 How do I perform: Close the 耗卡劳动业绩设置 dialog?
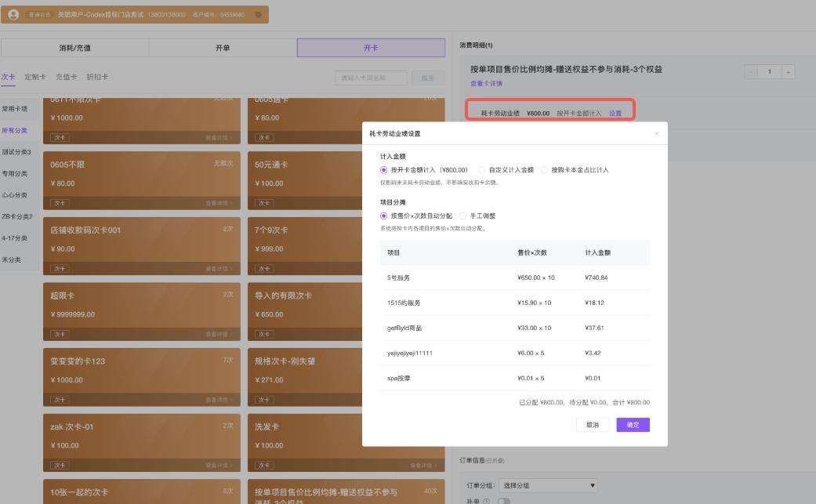click(x=657, y=134)
